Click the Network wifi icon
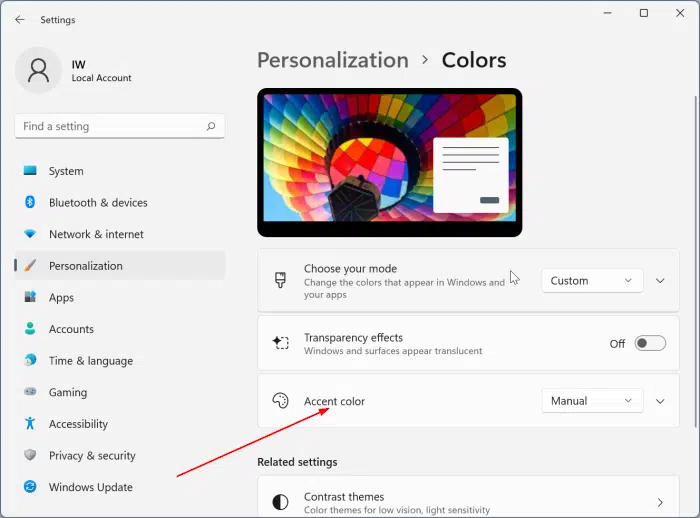Image resolution: width=700 pixels, height=518 pixels. pos(30,234)
